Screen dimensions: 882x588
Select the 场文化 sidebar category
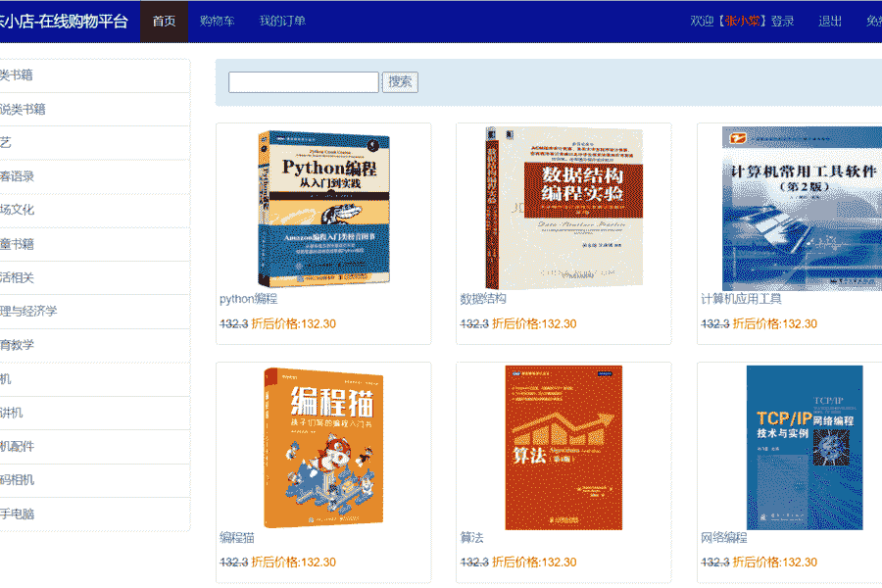tap(94, 211)
